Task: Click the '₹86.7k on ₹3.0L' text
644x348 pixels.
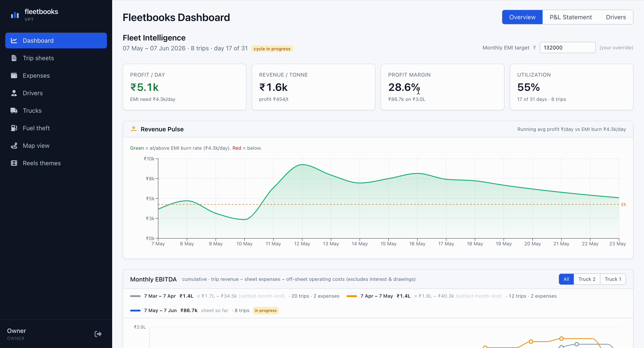Action: coord(407,99)
